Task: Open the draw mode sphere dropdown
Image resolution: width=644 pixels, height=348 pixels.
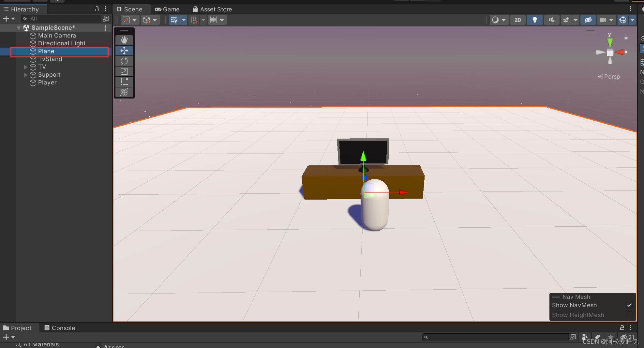Action: pos(499,20)
